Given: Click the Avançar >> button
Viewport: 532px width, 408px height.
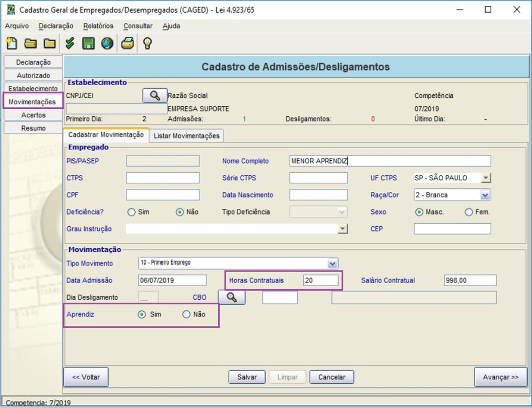Looking at the screenshot, I should [501, 377].
